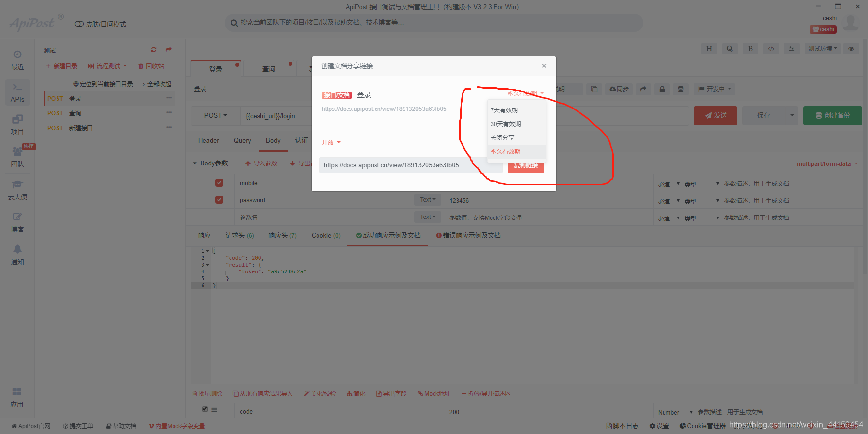Click 折叠/展开描述区 toggle

point(486,394)
